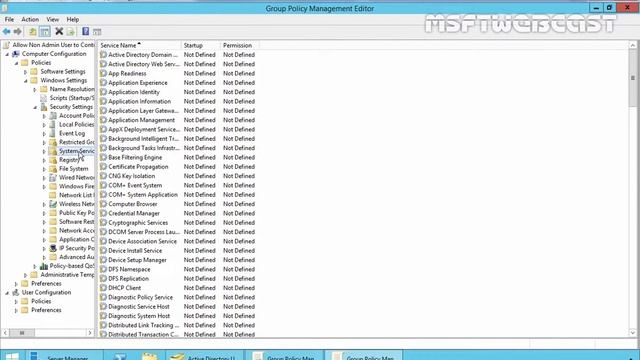Click the list scroll down arrow
This screenshot has width=640, height=360.
click(x=633, y=333)
